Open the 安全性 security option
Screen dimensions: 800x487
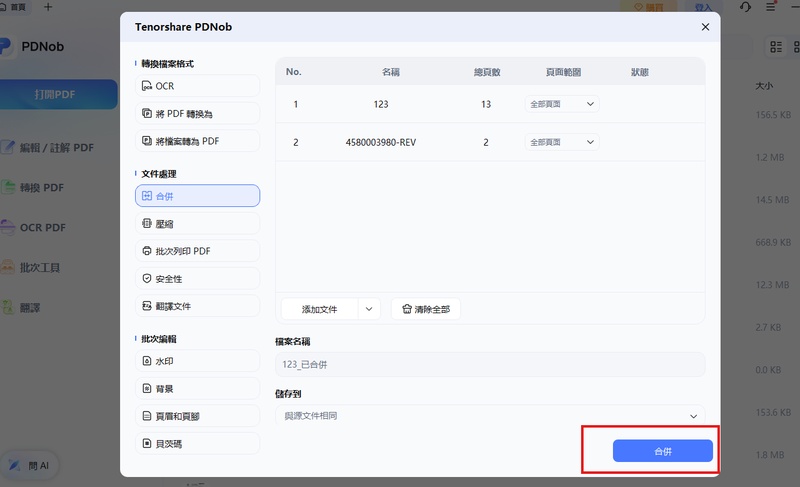pyautogui.click(x=197, y=278)
